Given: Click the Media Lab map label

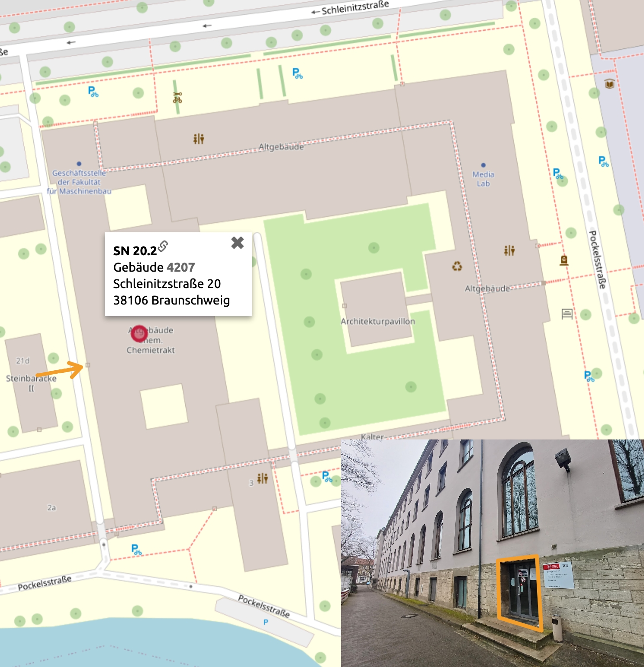Looking at the screenshot, I should (x=483, y=179).
